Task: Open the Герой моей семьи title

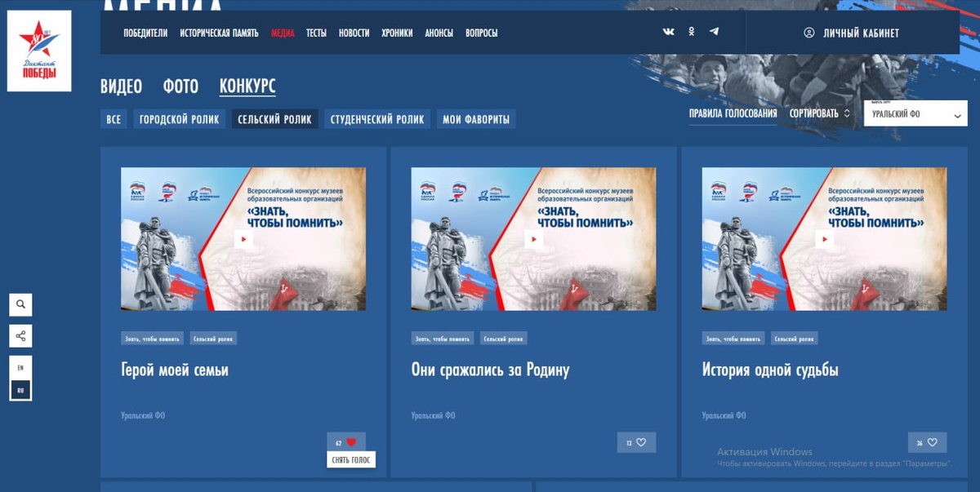Action: (174, 370)
